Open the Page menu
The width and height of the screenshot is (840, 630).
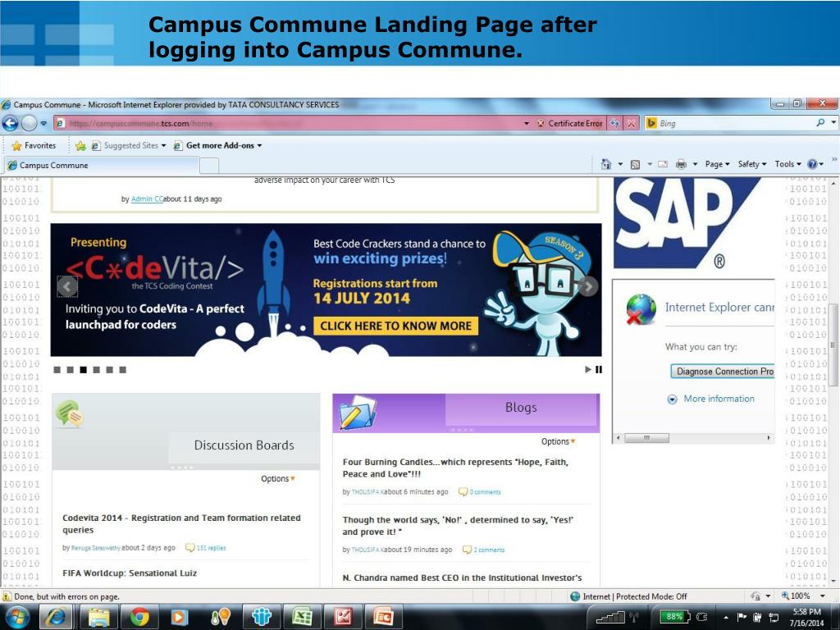[717, 164]
